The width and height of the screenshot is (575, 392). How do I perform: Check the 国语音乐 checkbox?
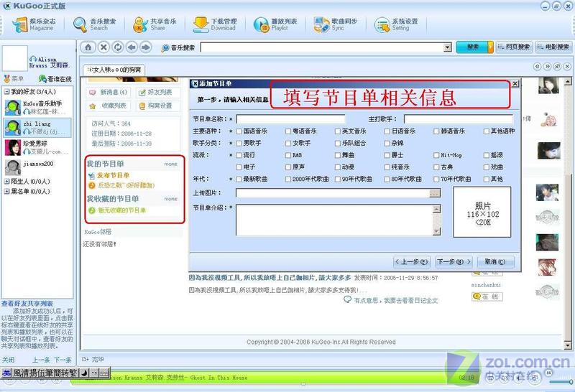click(x=239, y=131)
